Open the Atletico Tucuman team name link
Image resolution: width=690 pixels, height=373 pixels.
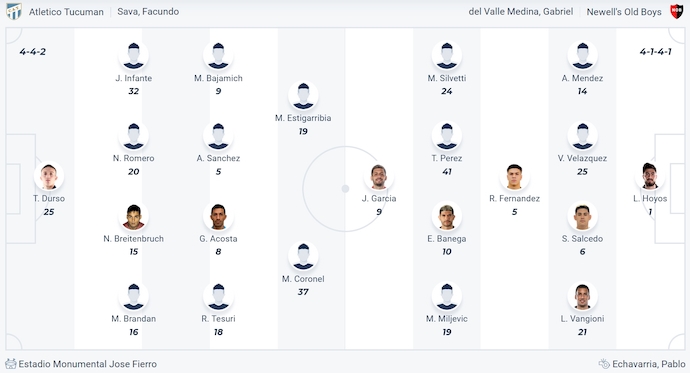(x=66, y=12)
